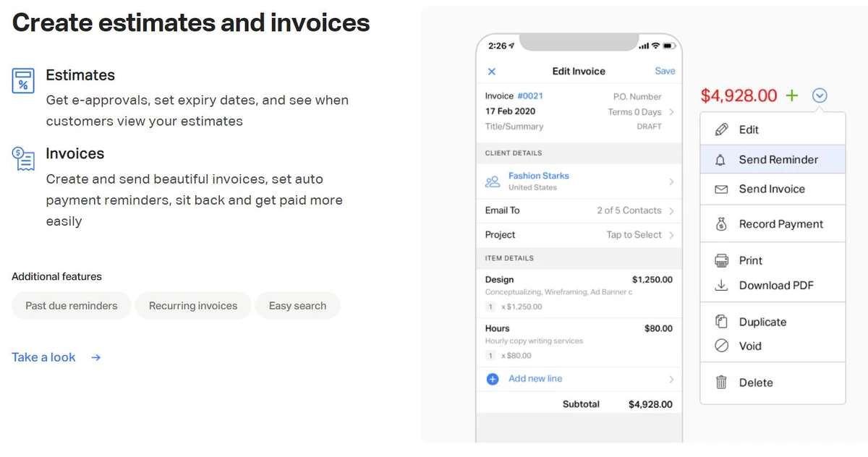This screenshot has height=457, width=868.
Task: Click the Invoices dollar receipt icon
Action: (x=23, y=158)
